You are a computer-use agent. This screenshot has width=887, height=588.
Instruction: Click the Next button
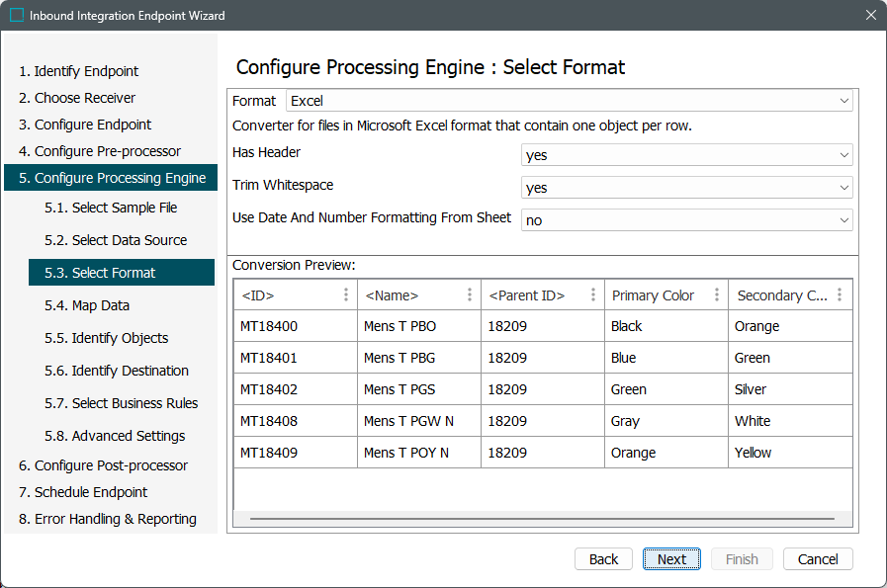(671, 559)
